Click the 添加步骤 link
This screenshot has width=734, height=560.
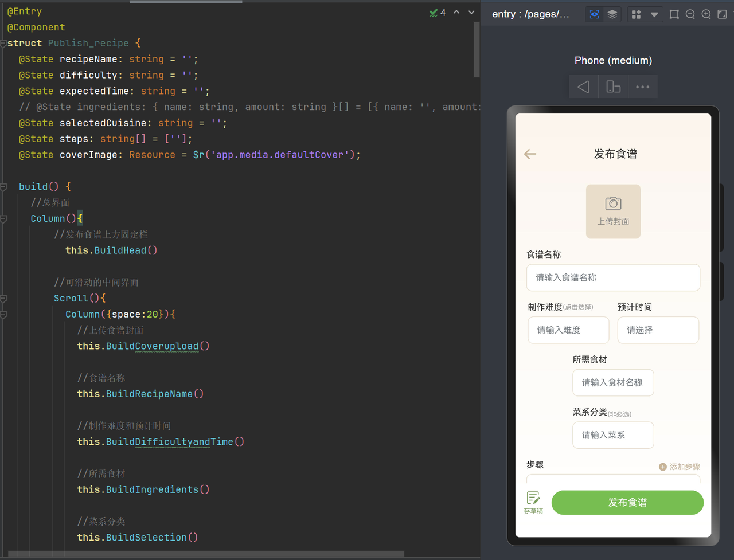point(680,467)
